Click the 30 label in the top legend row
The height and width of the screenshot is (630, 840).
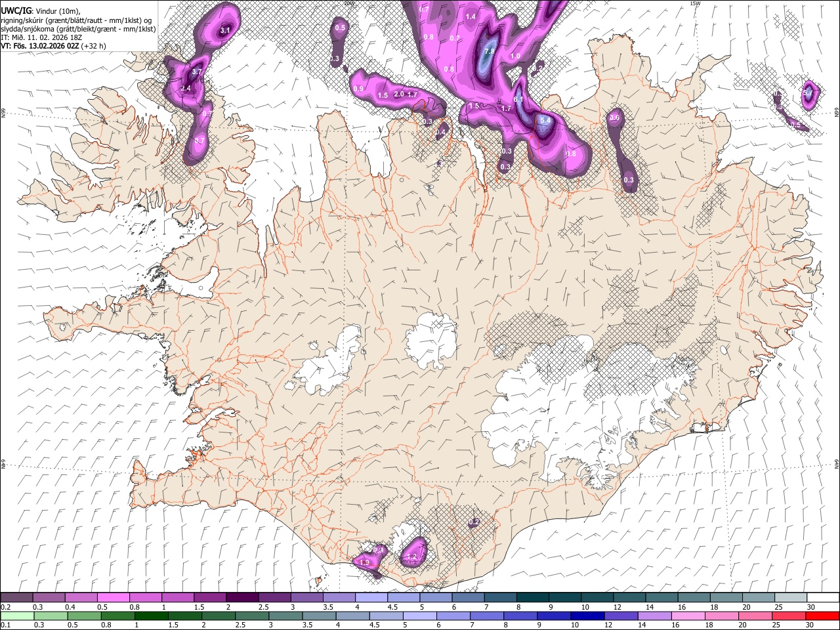(811, 607)
